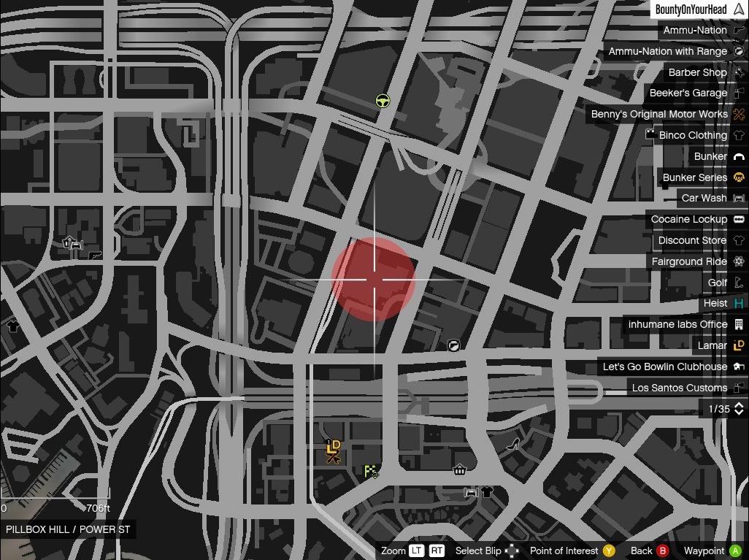Click the steering wheel blip on map
749x560 pixels.
(x=383, y=101)
